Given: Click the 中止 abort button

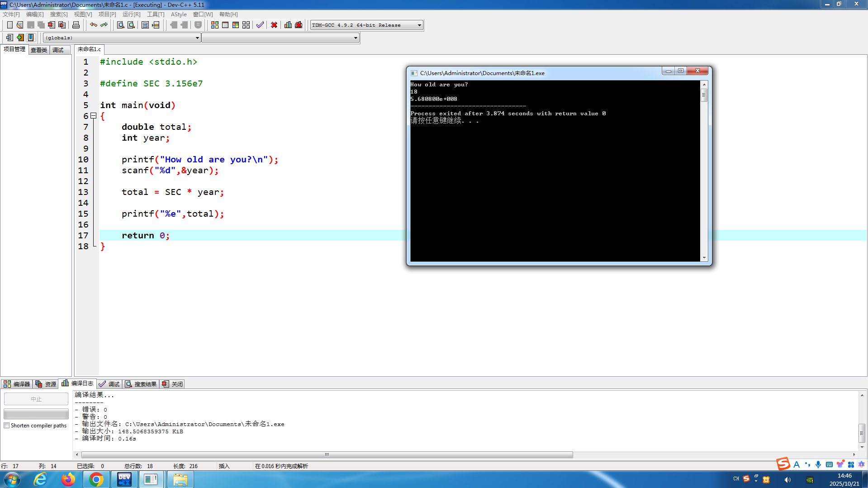Looking at the screenshot, I should pyautogui.click(x=36, y=399).
